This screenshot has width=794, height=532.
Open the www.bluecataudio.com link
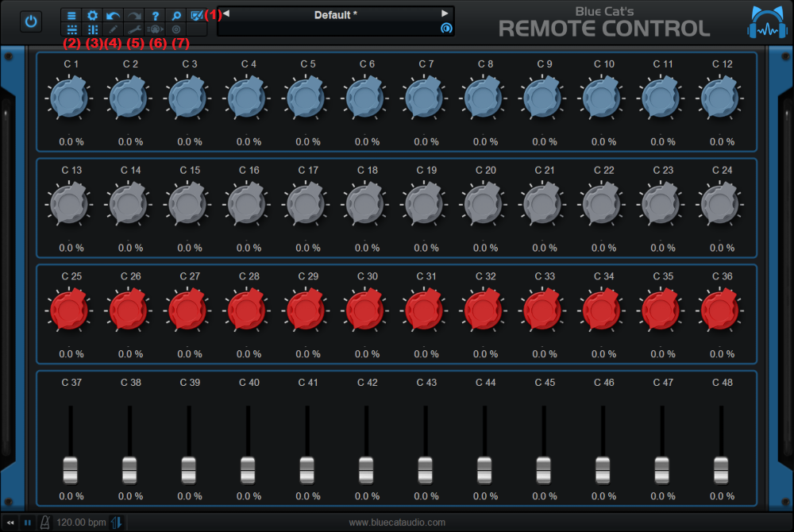[397, 522]
